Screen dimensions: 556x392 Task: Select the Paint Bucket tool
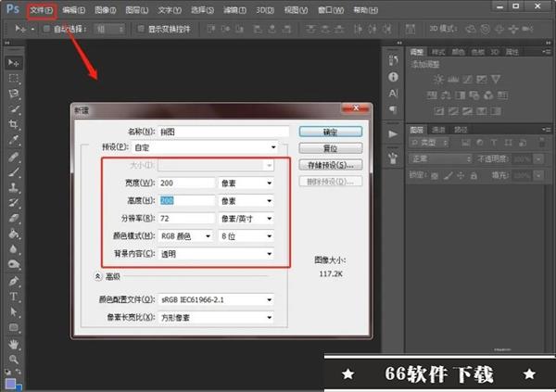pos(14,234)
